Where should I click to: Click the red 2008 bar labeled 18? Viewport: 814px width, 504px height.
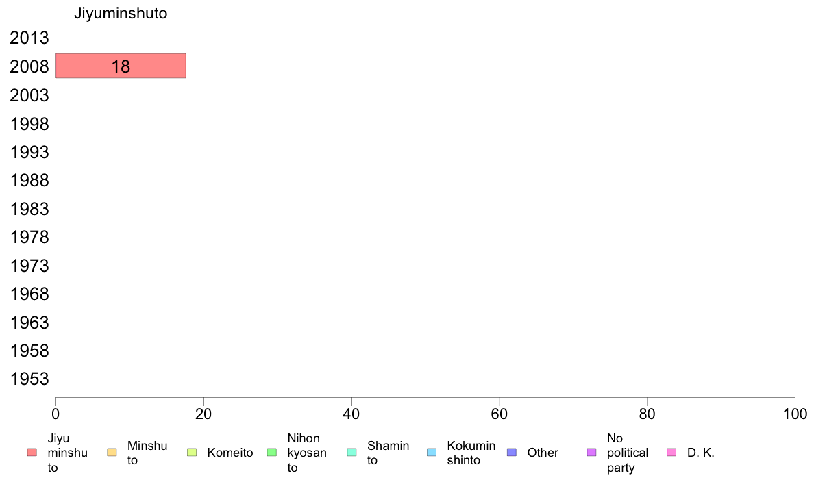pyautogui.click(x=121, y=66)
